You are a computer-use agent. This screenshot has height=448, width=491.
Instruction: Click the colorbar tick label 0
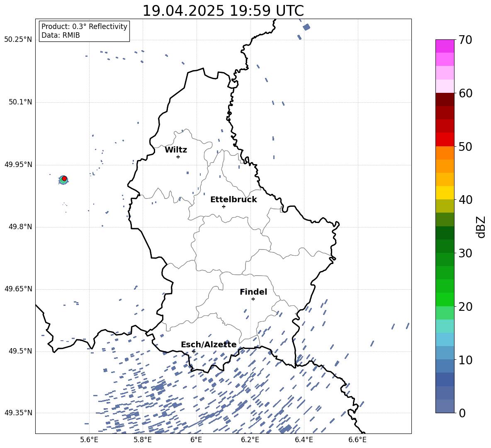[x=462, y=413]
